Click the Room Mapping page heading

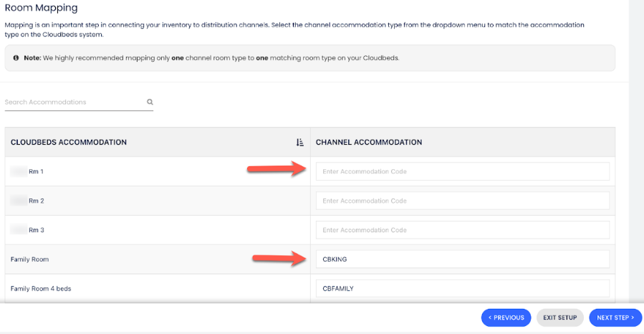click(x=42, y=9)
